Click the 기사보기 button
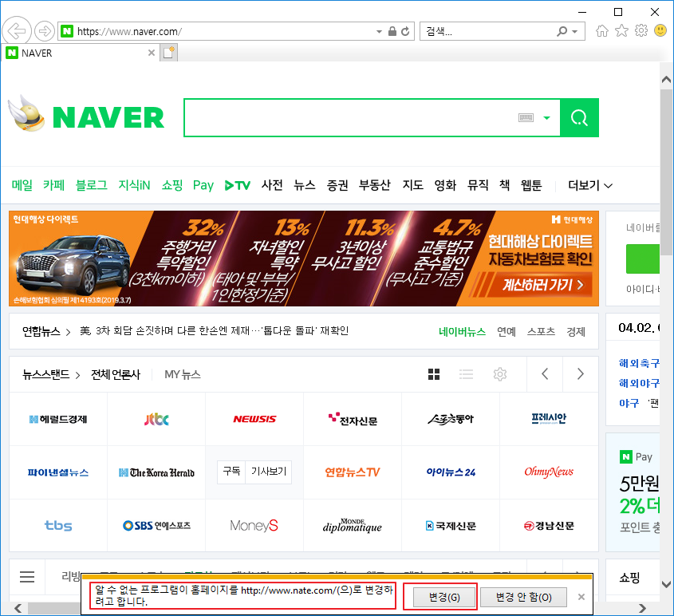 pos(269,472)
